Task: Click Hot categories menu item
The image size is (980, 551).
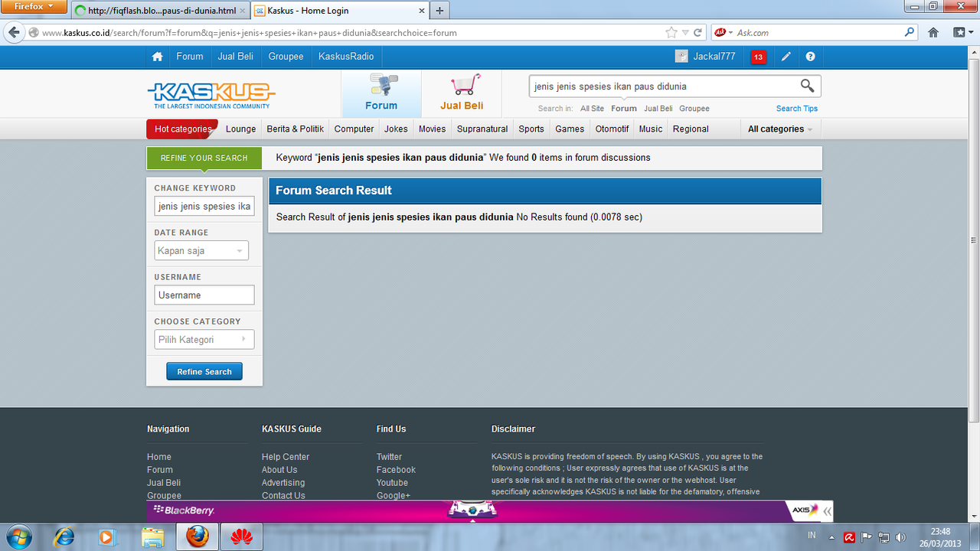Action: [x=182, y=129]
